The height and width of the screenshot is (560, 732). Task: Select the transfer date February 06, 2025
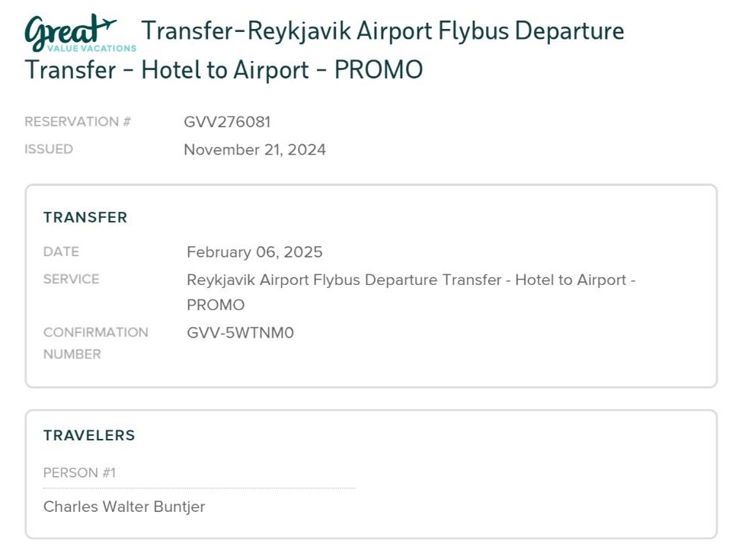[254, 252]
